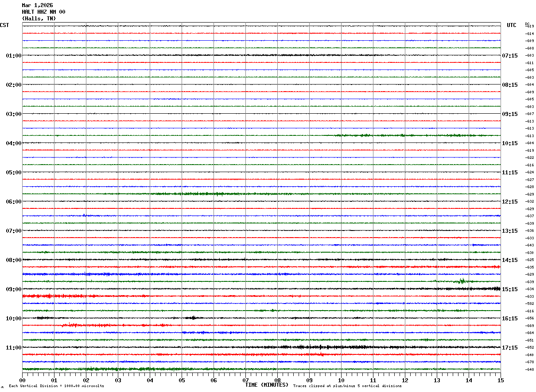Viewport: 536px width, 392px height.
Task: Click minute tick '11' on the time axis
Action: click(373, 380)
